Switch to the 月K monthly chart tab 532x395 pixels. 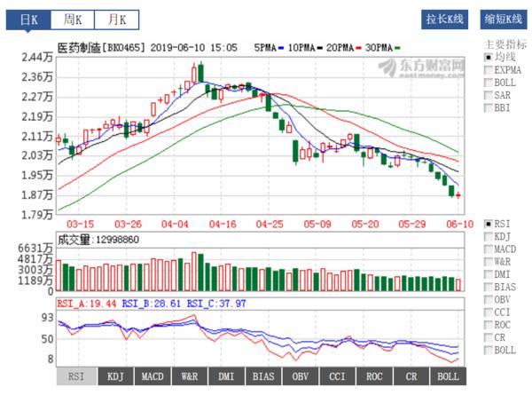(117, 20)
